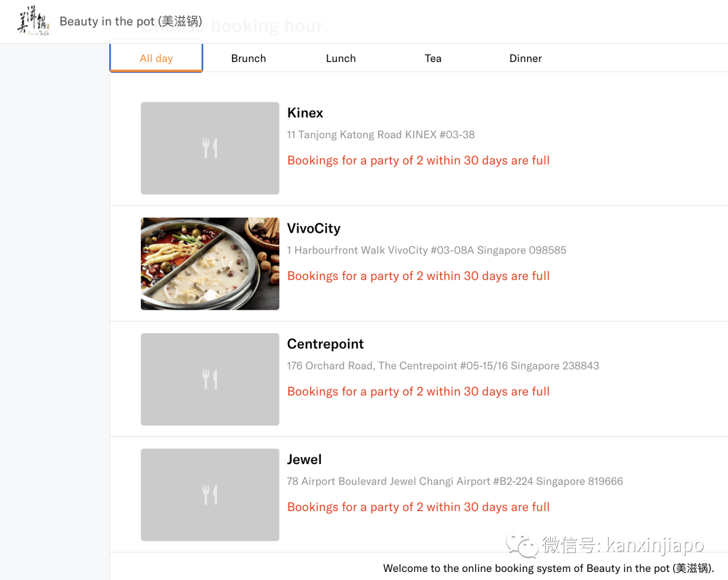This screenshot has height=580, width=728.
Task: Open the Kinex outlet name
Action: tap(305, 113)
